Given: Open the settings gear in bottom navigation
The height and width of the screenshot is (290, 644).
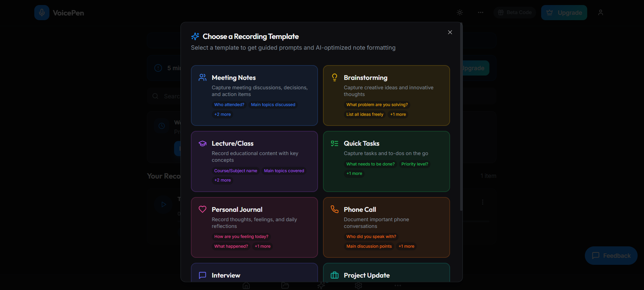Looking at the screenshot, I should click(359, 286).
